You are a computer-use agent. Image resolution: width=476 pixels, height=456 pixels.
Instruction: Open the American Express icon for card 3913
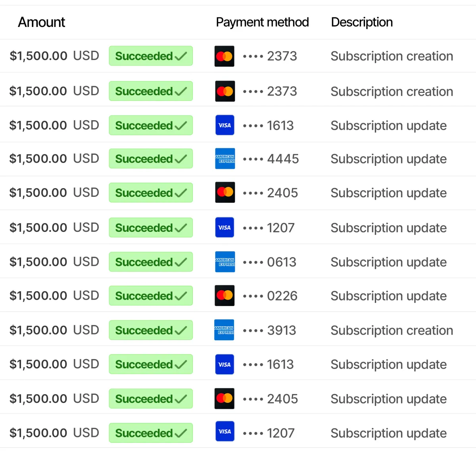coord(224,330)
